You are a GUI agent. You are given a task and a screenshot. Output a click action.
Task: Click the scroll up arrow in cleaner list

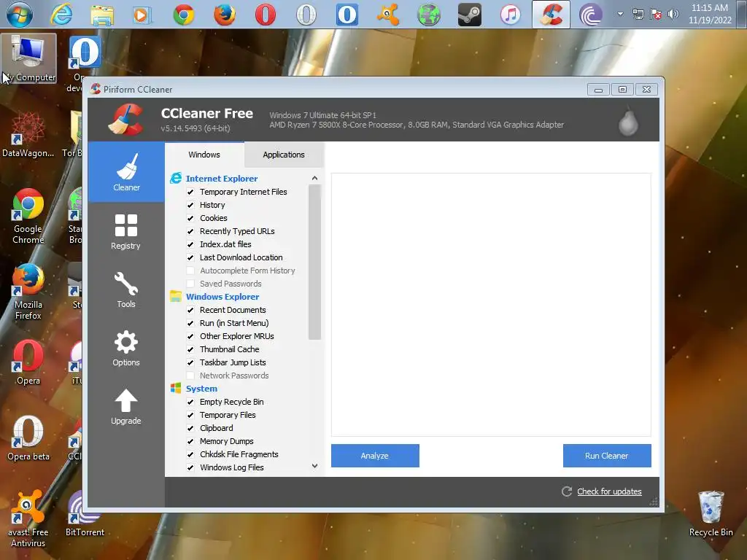coord(314,178)
